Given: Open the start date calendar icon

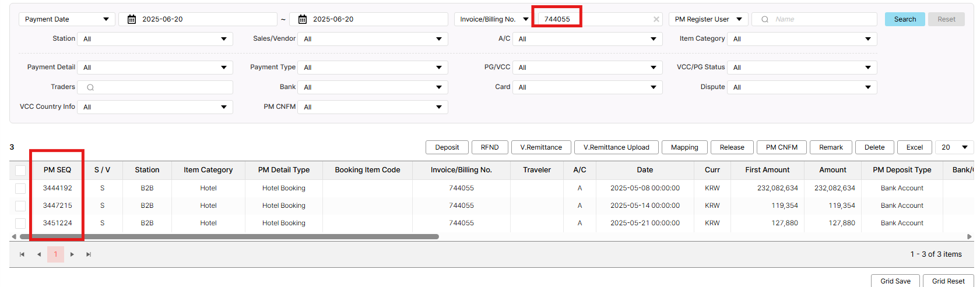Looking at the screenshot, I should pos(132,19).
